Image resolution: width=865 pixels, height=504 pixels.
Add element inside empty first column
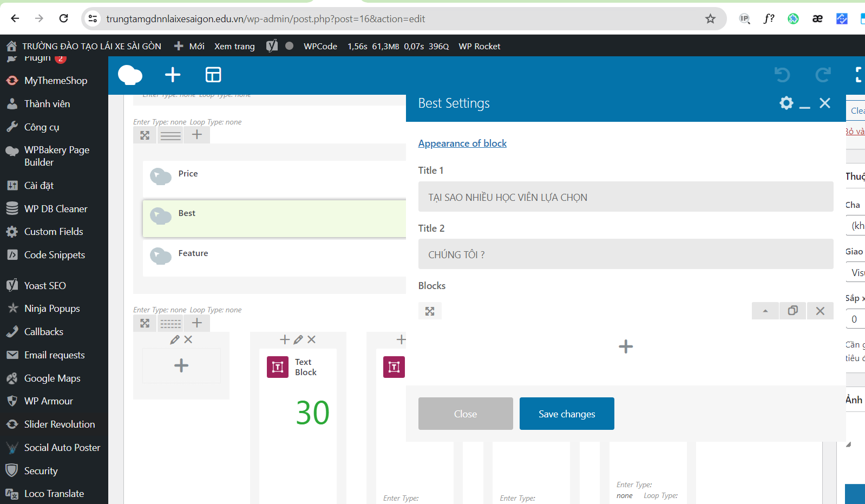coord(181,365)
